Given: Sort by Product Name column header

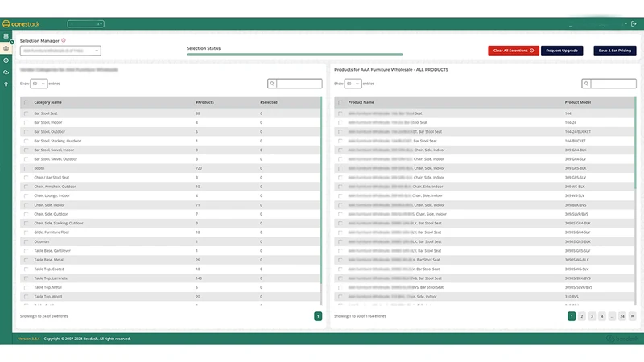Looking at the screenshot, I should [x=361, y=102].
